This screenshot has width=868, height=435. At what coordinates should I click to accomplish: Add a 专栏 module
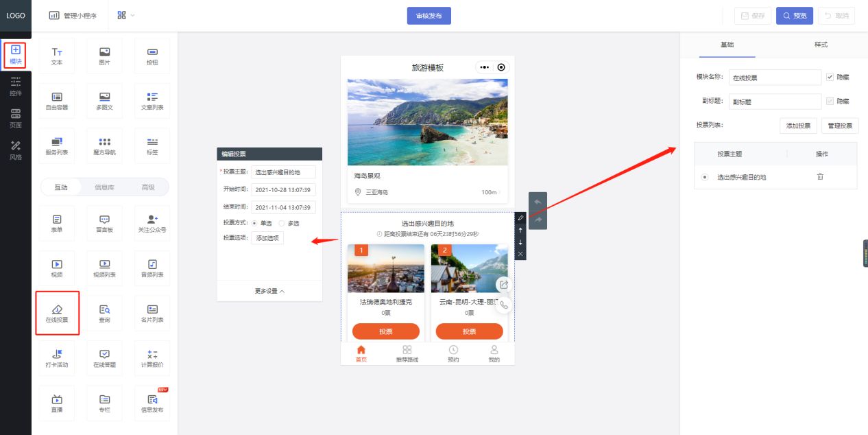pyautogui.click(x=105, y=403)
